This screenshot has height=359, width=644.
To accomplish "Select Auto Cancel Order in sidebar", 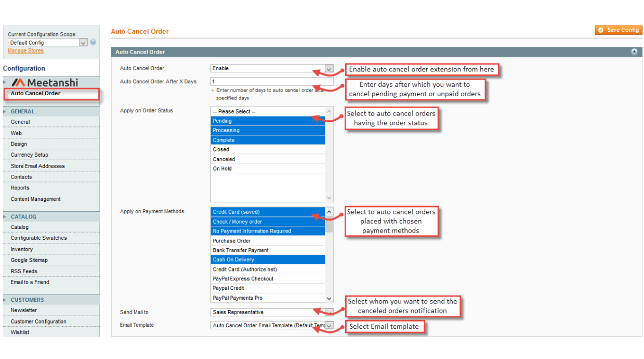I will click(35, 94).
